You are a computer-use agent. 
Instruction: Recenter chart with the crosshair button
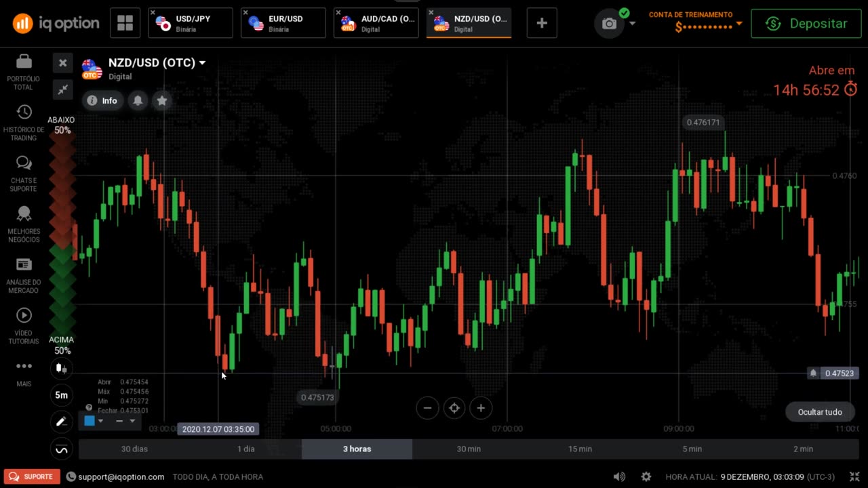[454, 408]
